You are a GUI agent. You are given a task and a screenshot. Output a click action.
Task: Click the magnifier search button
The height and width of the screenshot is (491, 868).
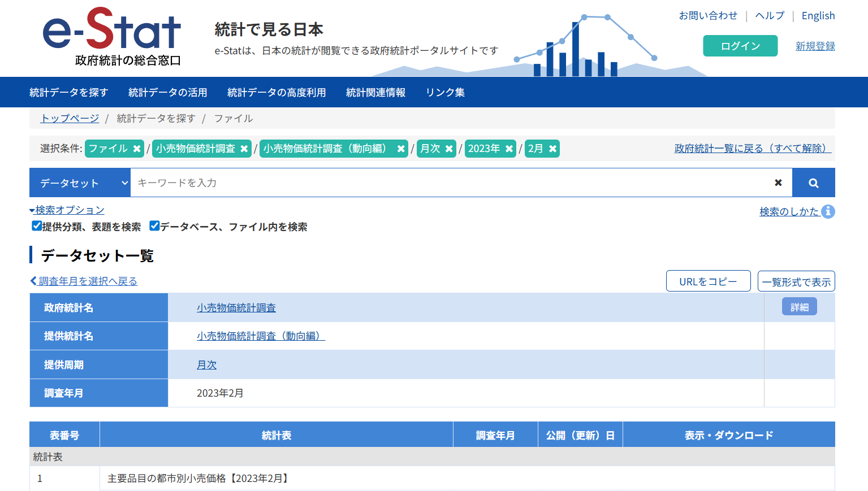click(813, 183)
